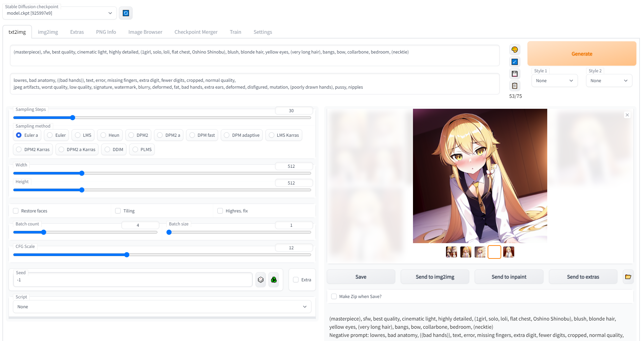The height and width of the screenshot is (341, 644).
Task: Check Make Zip when Save
Action: (x=334, y=296)
